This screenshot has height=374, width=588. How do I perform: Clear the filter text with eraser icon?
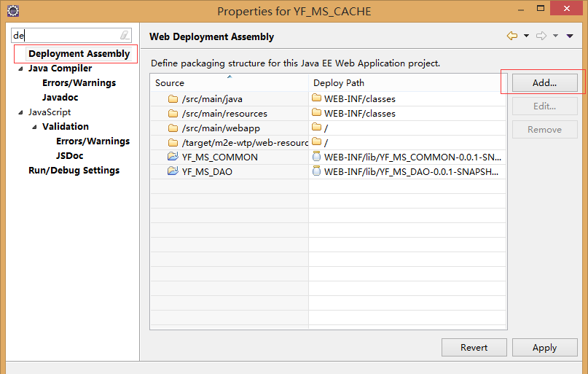tap(125, 35)
